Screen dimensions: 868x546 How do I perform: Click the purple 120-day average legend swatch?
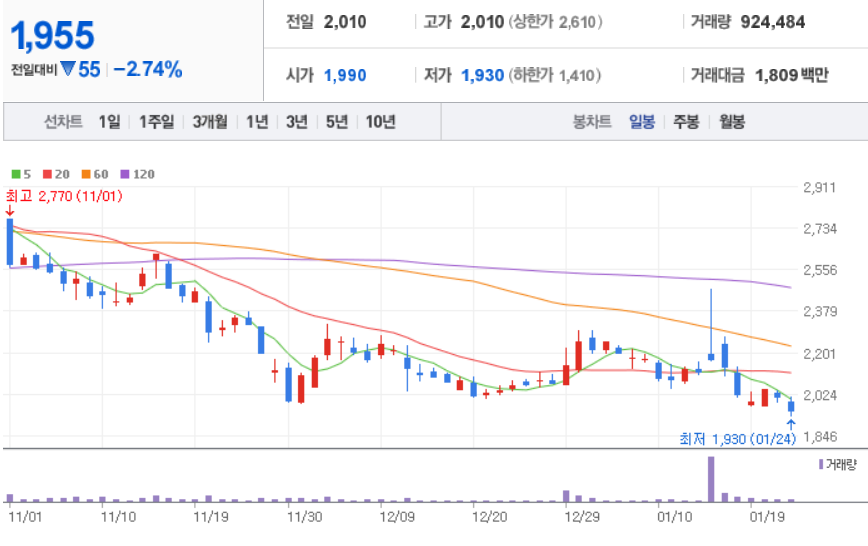(x=125, y=174)
